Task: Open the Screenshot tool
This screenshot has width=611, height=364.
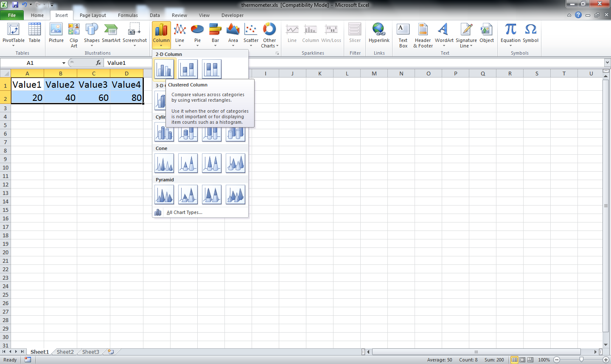Action: coord(135,35)
